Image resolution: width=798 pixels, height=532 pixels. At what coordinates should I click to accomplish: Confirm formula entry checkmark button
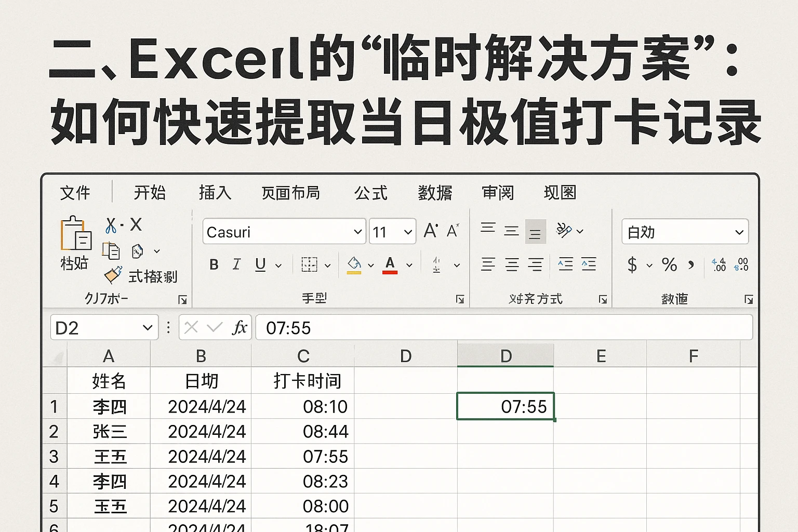(215, 327)
